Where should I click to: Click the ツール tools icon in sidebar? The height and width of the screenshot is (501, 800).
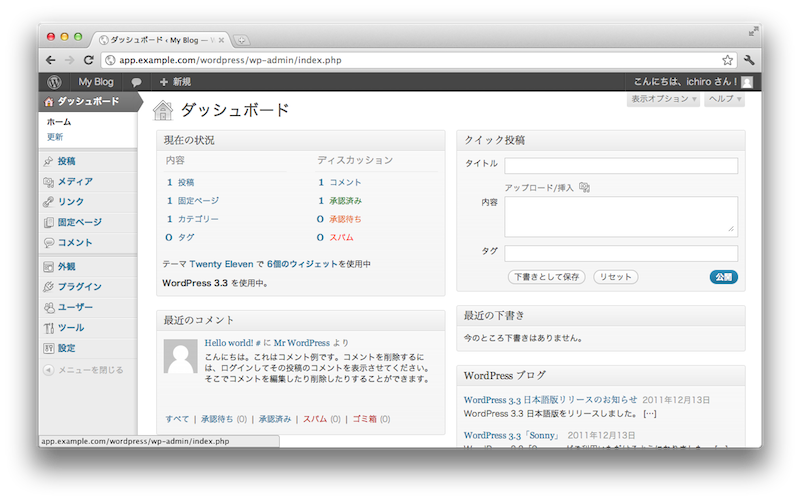click(x=48, y=328)
